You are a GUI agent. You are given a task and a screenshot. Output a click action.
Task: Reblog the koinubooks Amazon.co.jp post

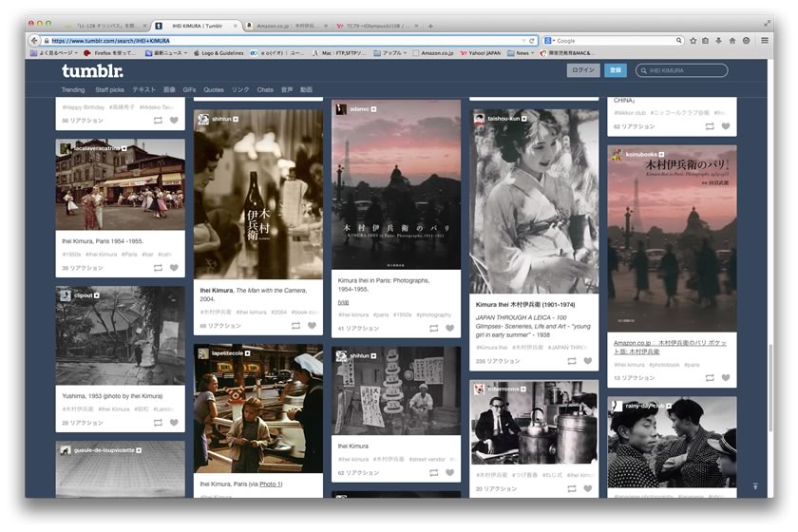tap(710, 378)
